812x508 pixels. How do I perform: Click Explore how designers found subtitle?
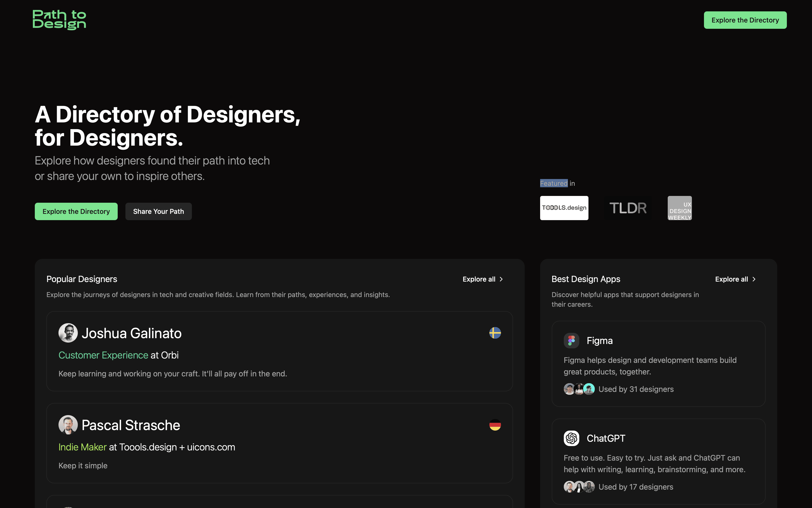152,168
